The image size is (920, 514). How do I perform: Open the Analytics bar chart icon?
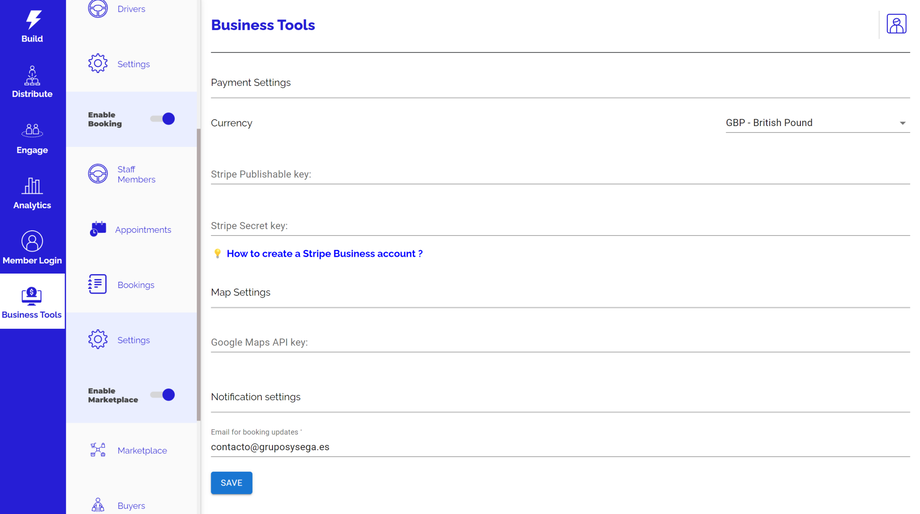click(x=32, y=186)
